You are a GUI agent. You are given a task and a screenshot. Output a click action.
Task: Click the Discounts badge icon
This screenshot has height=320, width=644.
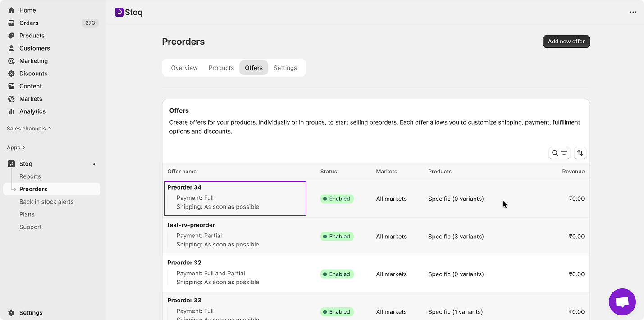[11, 74]
